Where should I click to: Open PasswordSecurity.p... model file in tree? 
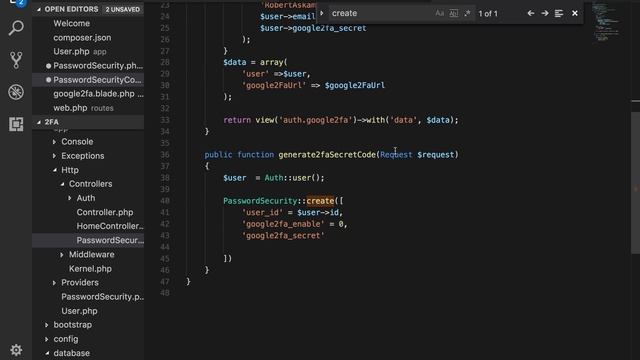(x=102, y=297)
